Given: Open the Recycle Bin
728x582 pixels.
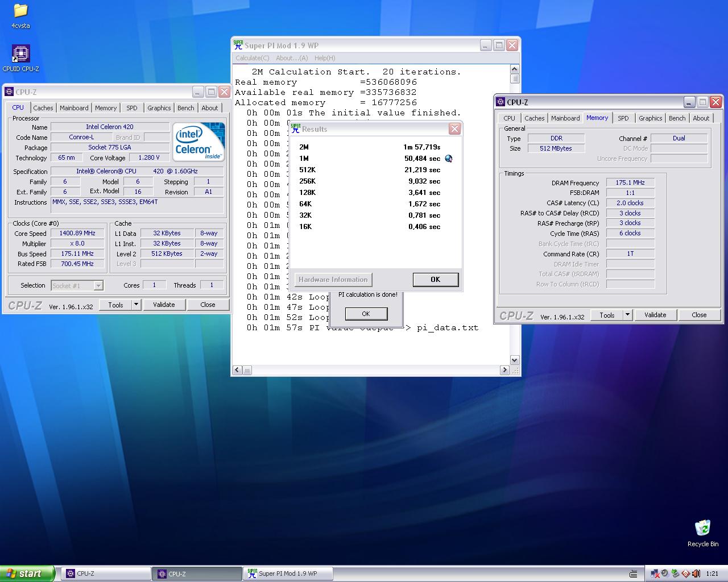Looking at the screenshot, I should (702, 533).
